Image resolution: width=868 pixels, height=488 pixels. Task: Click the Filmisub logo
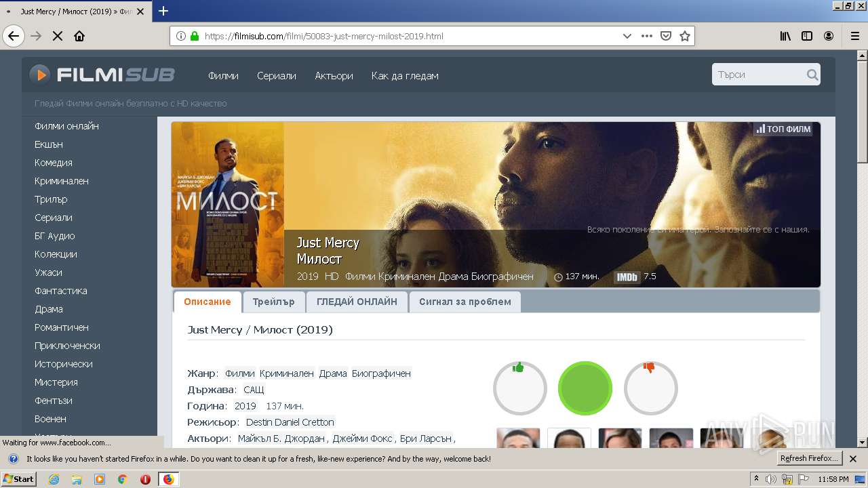click(x=102, y=75)
